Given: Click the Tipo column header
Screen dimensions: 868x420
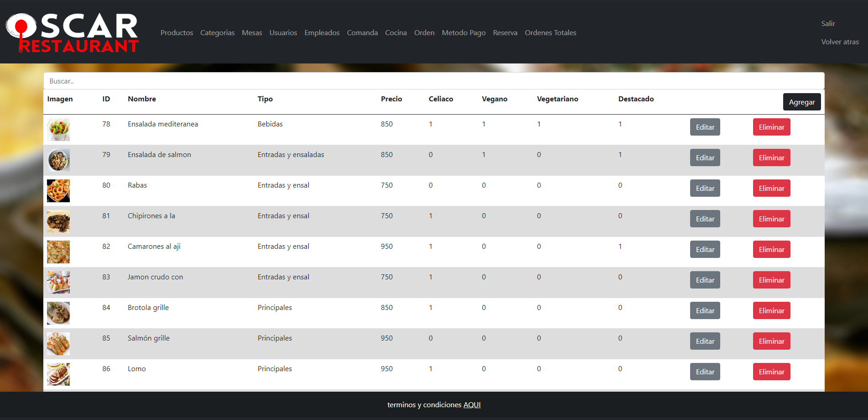Looking at the screenshot, I should (x=265, y=99).
